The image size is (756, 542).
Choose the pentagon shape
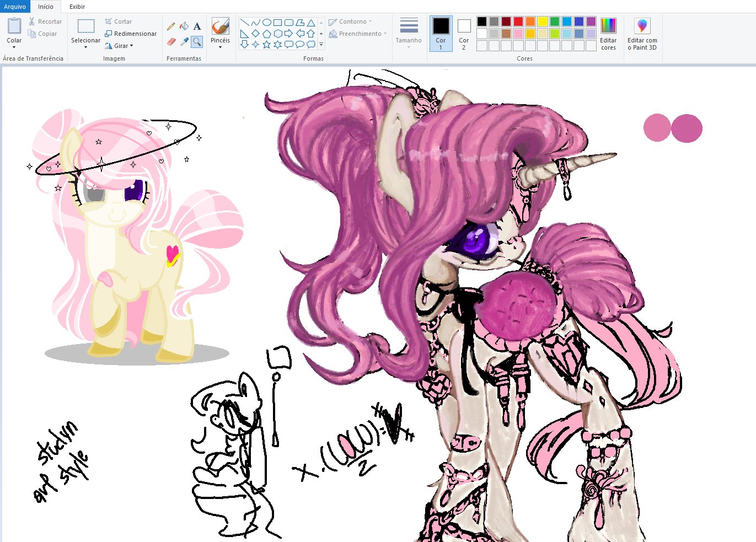tap(267, 34)
